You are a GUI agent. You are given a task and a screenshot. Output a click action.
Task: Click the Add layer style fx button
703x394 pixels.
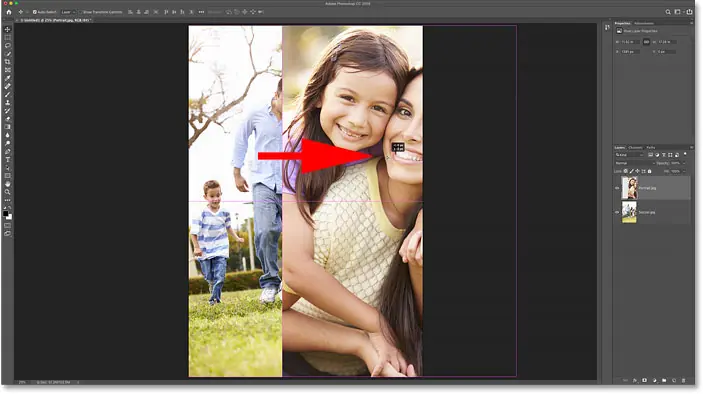click(635, 381)
